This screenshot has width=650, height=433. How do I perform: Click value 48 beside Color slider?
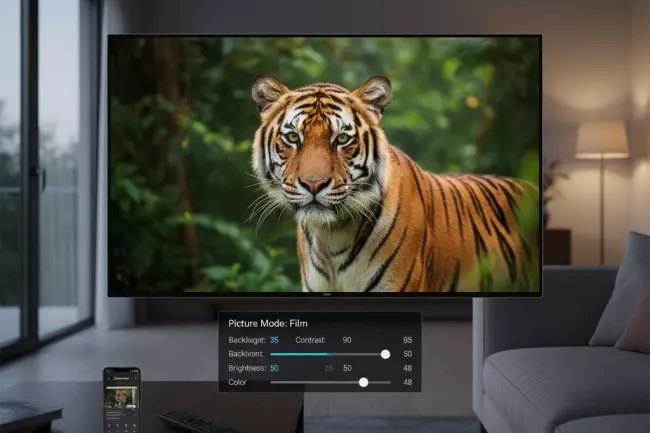407,382
